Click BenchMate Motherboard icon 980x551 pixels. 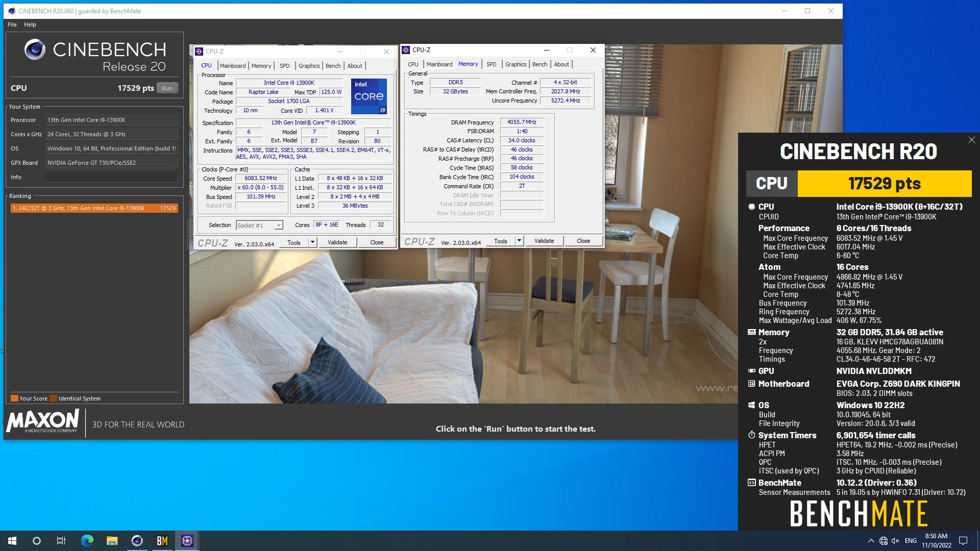(x=751, y=384)
